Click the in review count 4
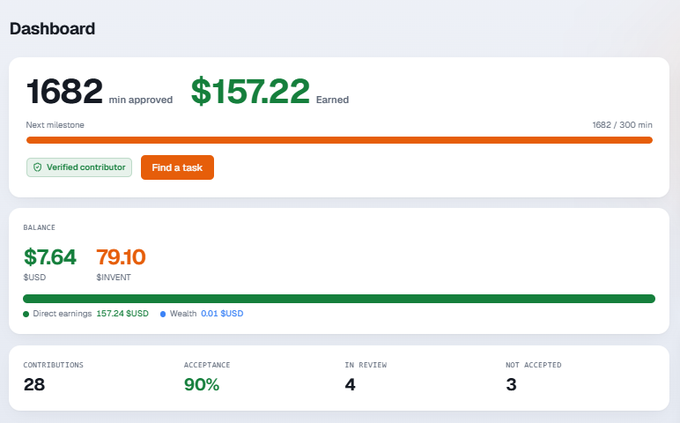 click(350, 384)
